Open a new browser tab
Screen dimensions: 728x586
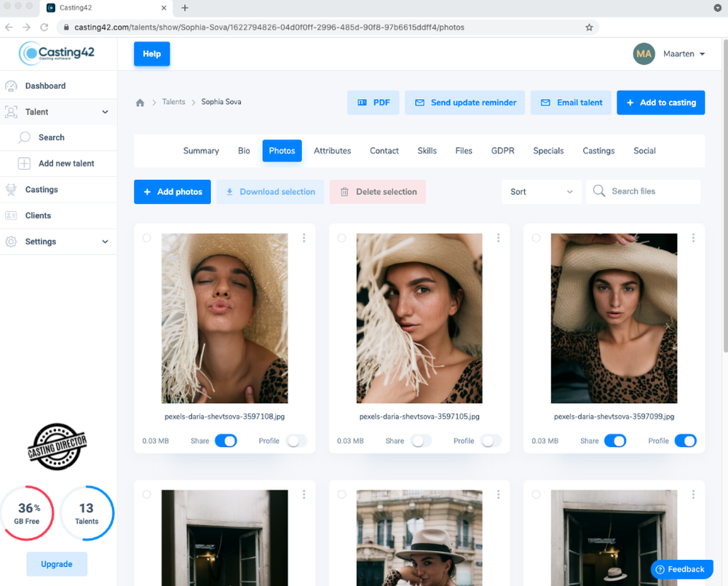click(x=185, y=8)
